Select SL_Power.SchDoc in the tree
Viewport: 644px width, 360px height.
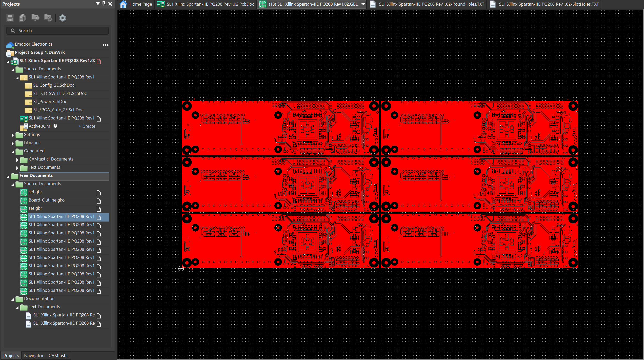[x=50, y=102]
